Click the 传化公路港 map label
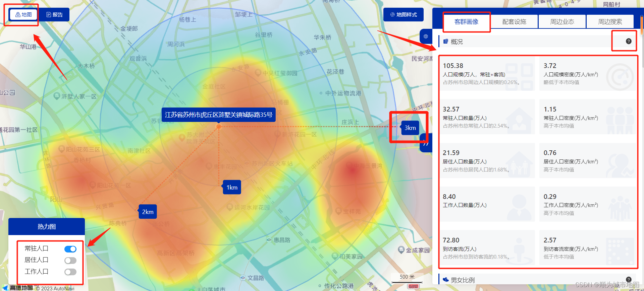Image resolution: width=644 pixels, height=291 pixels. (x=339, y=286)
